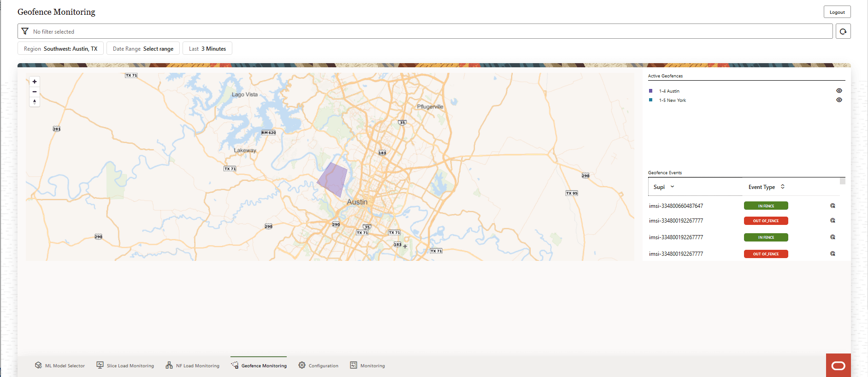Select the imsi-334800660487647 event row text
This screenshot has width=868, height=377.
pyautogui.click(x=676, y=206)
